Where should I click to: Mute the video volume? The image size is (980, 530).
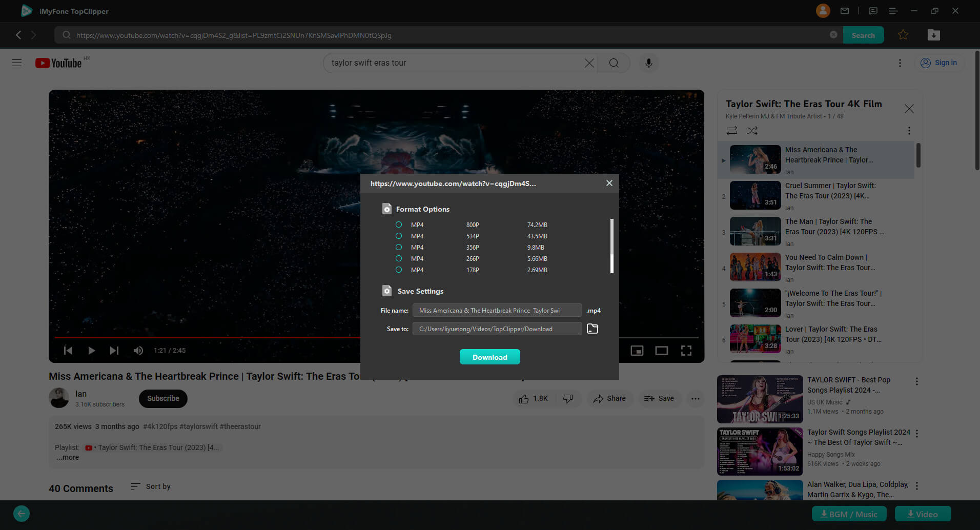(x=138, y=351)
